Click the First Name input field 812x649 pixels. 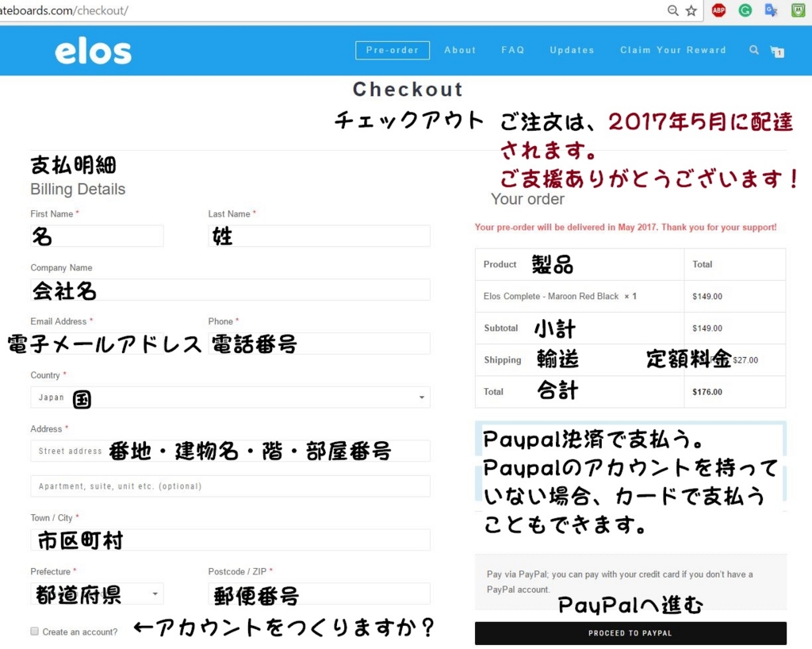pos(97,236)
